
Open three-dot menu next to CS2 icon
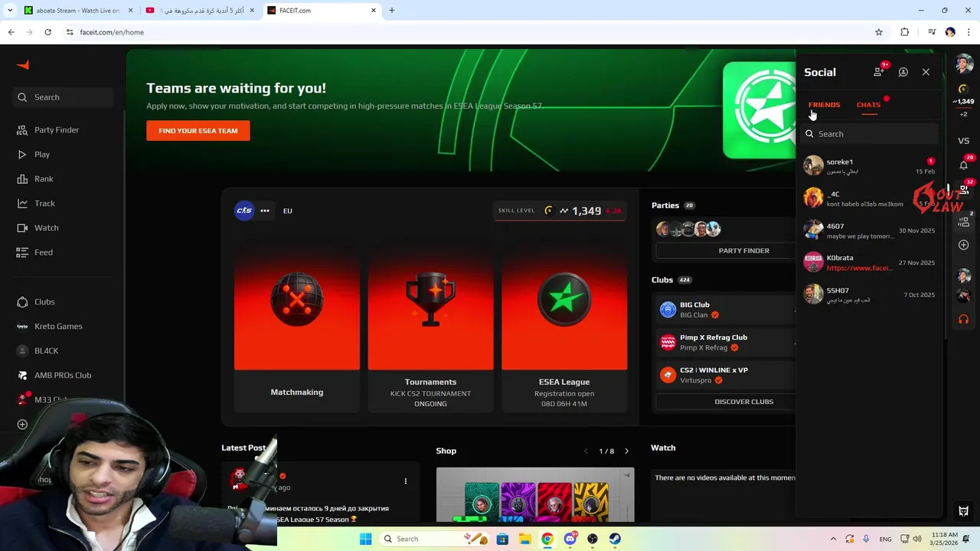click(x=265, y=210)
